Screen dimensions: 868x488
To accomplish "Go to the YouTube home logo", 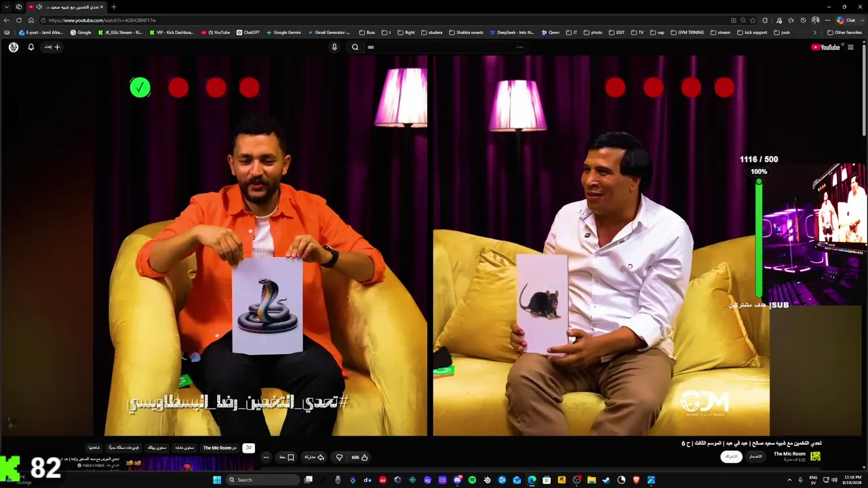I will tap(825, 47).
